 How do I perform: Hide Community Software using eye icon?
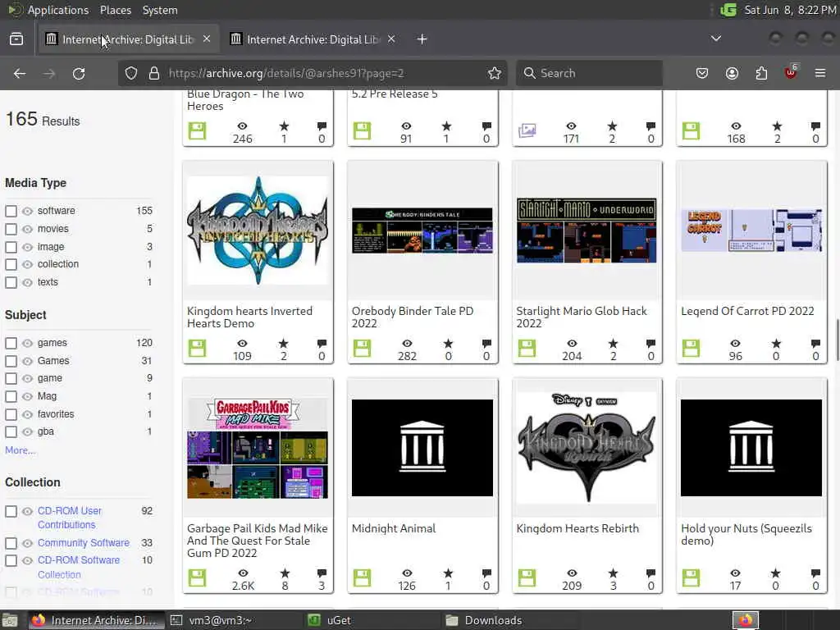27,543
